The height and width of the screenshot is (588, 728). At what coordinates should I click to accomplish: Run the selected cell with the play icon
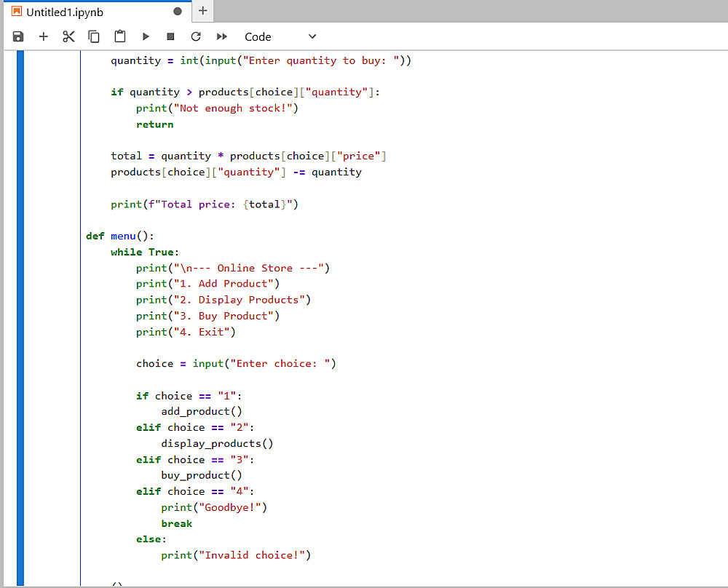click(146, 36)
